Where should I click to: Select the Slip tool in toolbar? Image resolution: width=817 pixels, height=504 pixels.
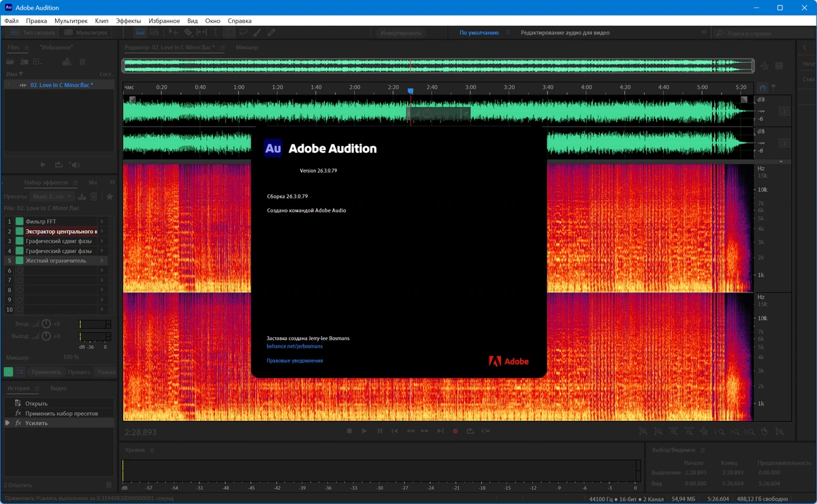[202, 32]
